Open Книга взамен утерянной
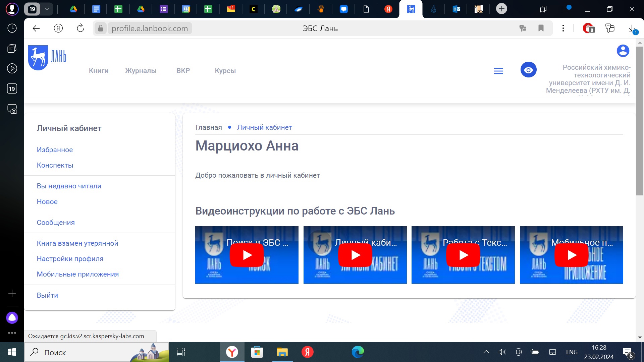The width and height of the screenshot is (644, 362). 77,243
